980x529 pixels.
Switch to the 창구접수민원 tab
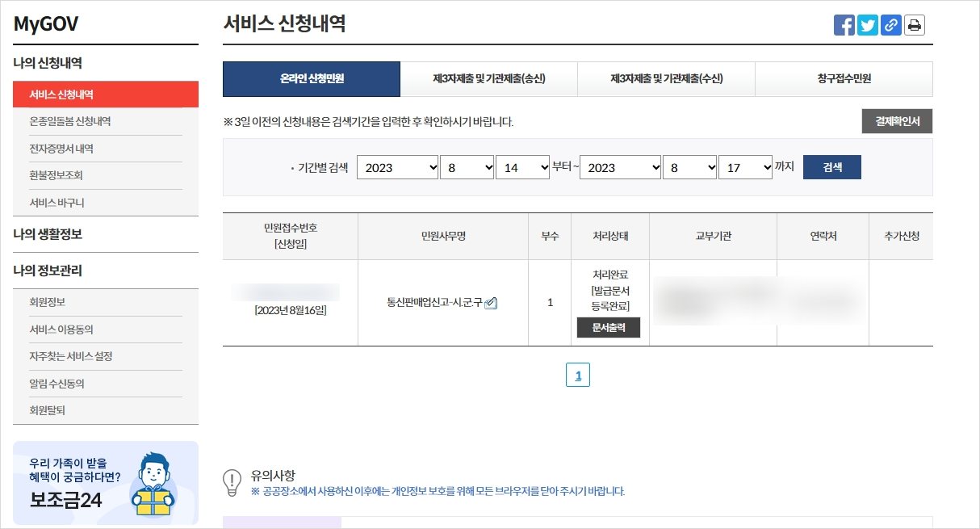point(844,79)
